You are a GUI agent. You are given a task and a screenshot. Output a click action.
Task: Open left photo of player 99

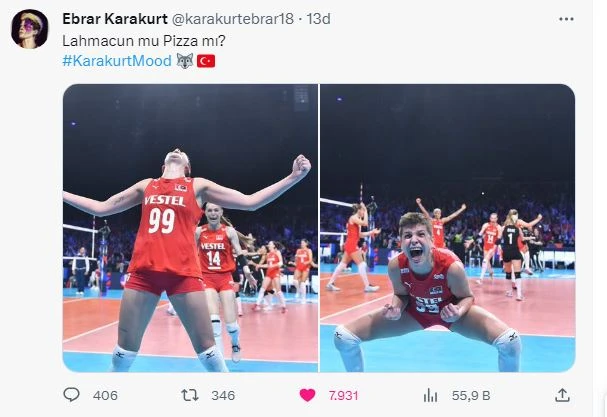(190, 228)
